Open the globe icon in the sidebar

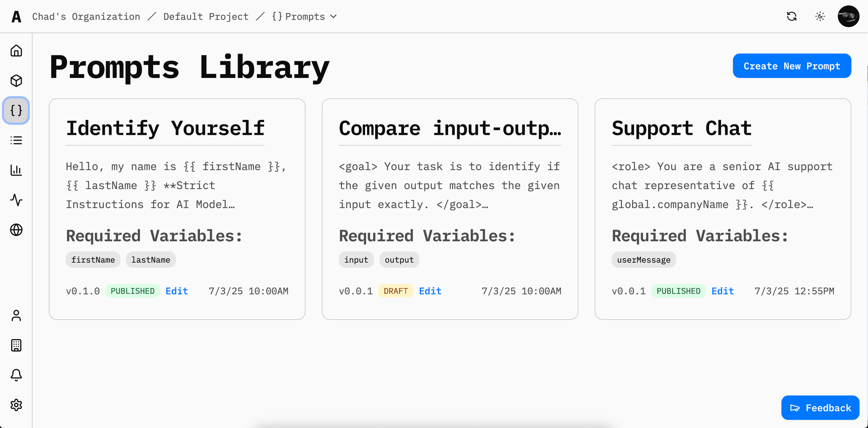pos(16,230)
